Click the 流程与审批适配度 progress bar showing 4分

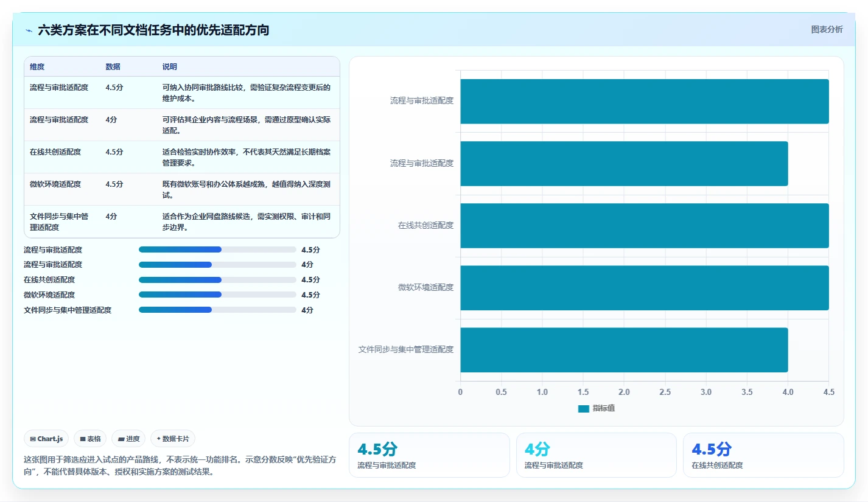[217, 265]
